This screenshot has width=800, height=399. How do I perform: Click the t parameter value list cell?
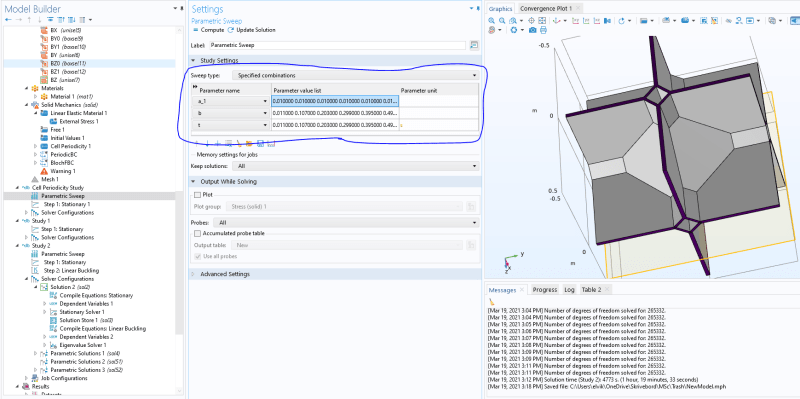pyautogui.click(x=335, y=126)
